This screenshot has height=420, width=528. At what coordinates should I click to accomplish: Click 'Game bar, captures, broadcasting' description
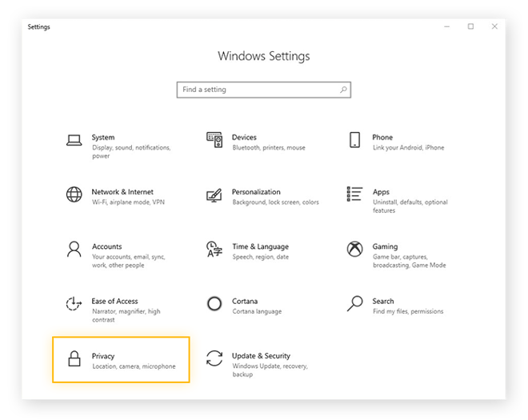409,261
